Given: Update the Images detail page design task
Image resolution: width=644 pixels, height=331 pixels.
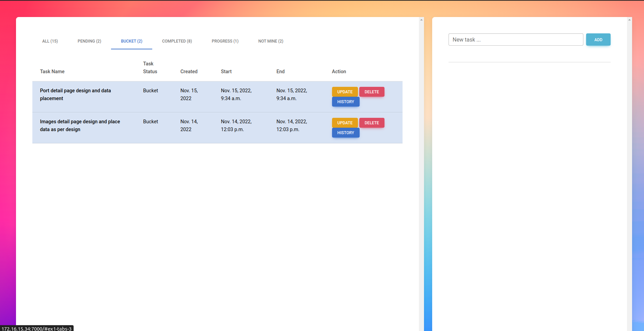Looking at the screenshot, I should [345, 123].
